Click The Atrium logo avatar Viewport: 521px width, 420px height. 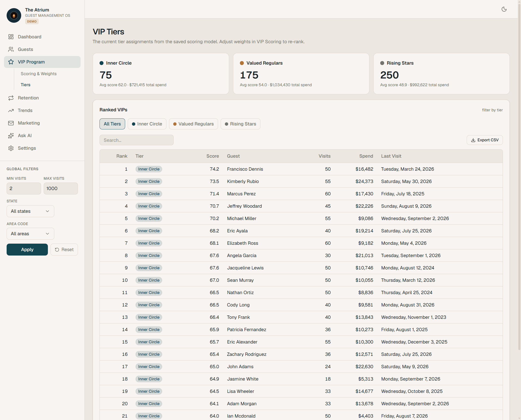(x=14, y=15)
